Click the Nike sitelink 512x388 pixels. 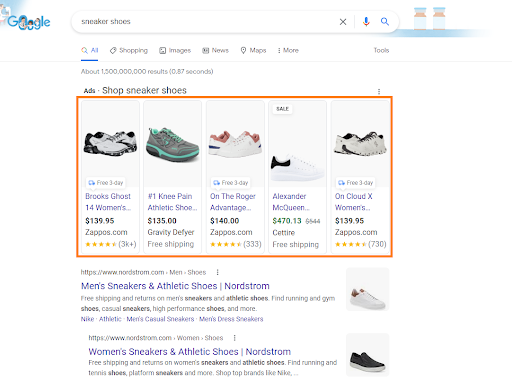pos(87,319)
